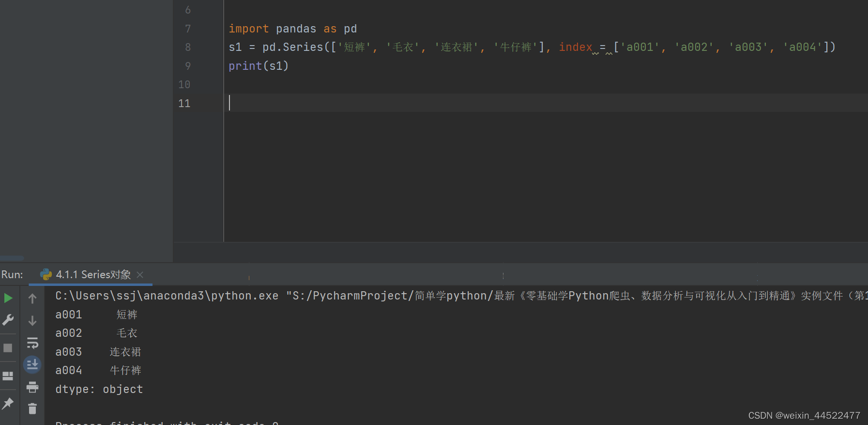Close the '4.1.1 Series对象' run tab
The width and height of the screenshot is (868, 425).
pos(140,275)
